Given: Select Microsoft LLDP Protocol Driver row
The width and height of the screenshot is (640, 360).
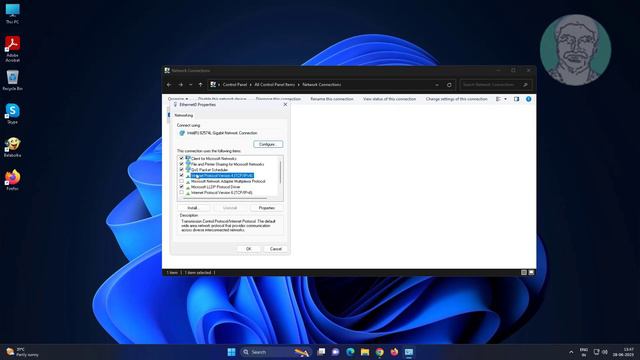Looking at the screenshot, I should [216, 187].
